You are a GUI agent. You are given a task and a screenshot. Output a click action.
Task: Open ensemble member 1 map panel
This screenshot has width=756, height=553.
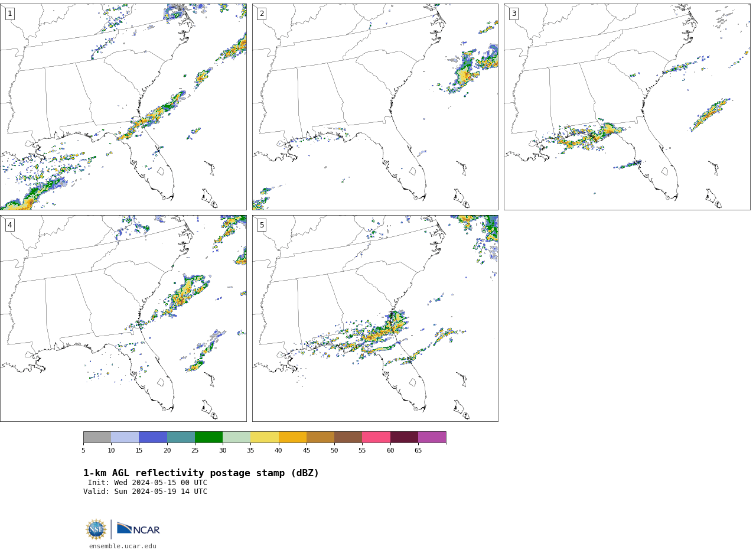point(123,107)
